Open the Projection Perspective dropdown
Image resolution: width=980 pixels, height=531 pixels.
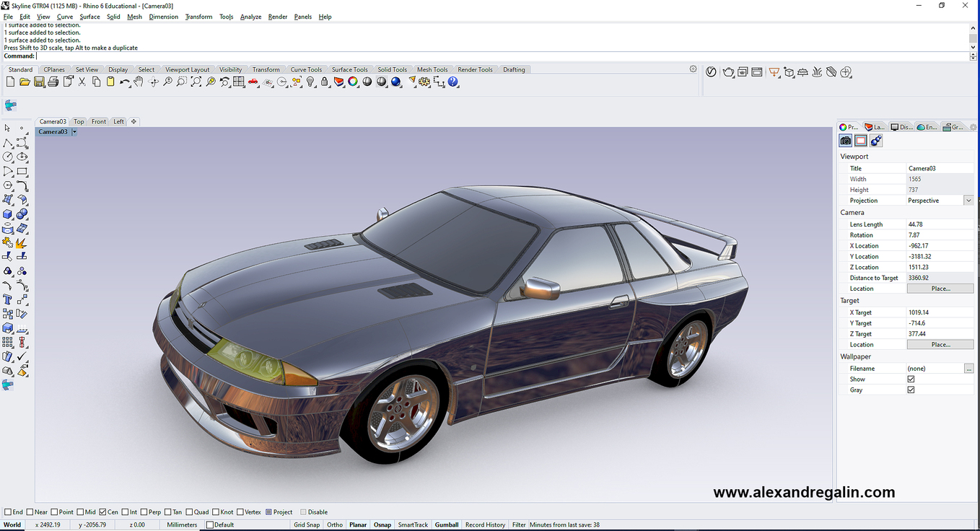pyautogui.click(x=968, y=201)
